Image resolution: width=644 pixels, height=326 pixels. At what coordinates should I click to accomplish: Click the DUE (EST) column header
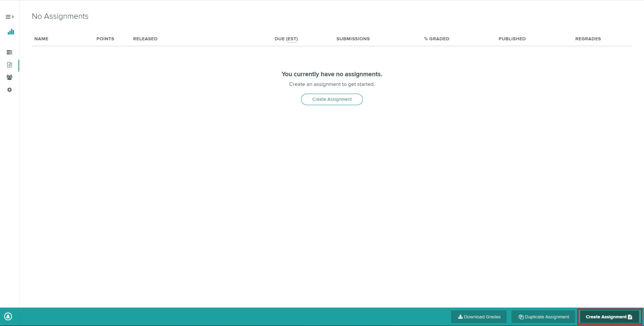(286, 39)
